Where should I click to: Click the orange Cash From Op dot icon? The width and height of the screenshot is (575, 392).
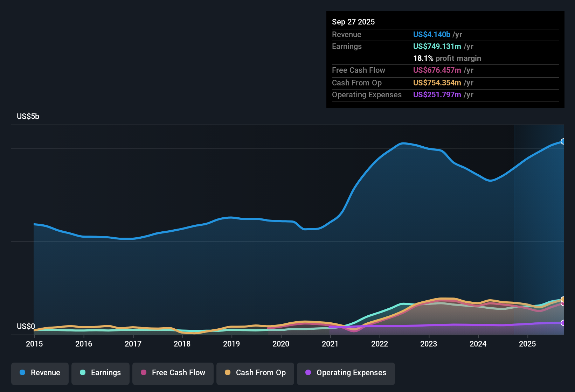(228, 373)
